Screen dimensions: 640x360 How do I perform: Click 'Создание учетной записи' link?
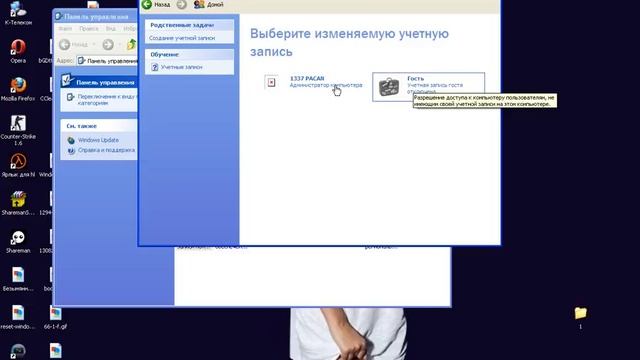[x=182, y=38]
